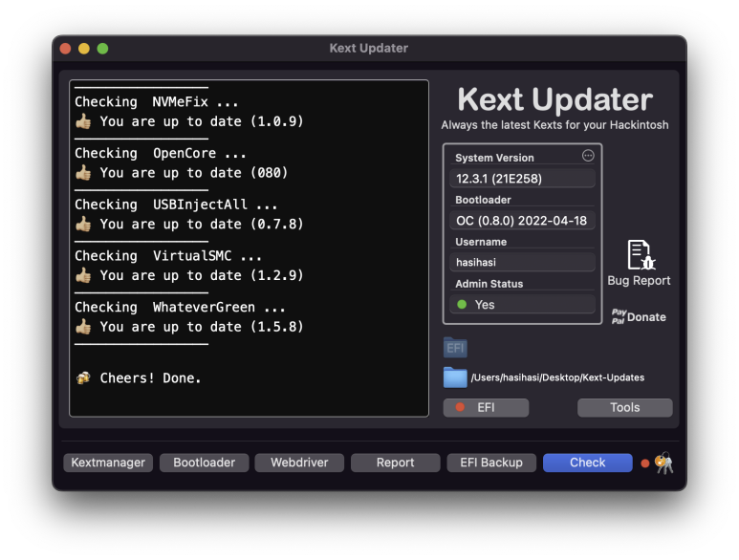This screenshot has height=560, width=739.
Task: Click the PayPal Donate icon
Action: (x=619, y=316)
